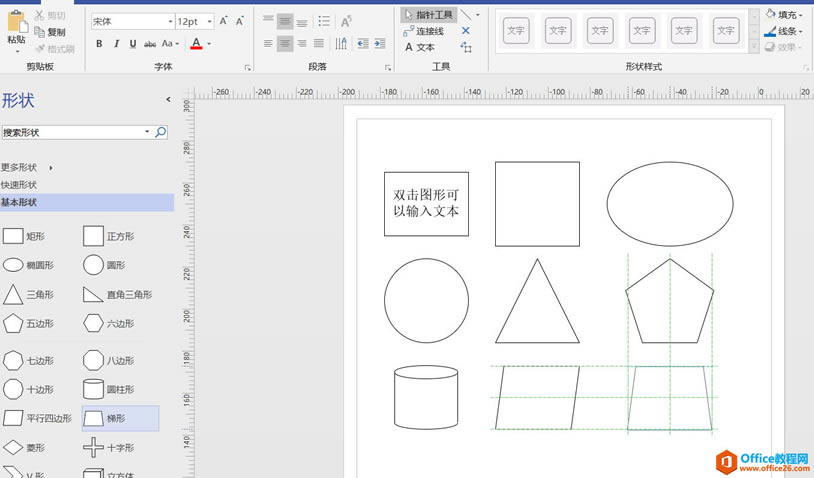The width and height of the screenshot is (814, 478).
Task: Select the pentagon shape on the canvas
Action: [670, 301]
